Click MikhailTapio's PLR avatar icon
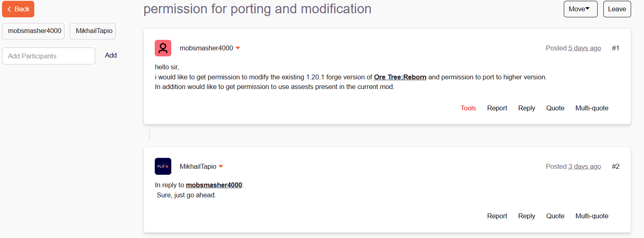This screenshot has width=644, height=238. click(163, 166)
